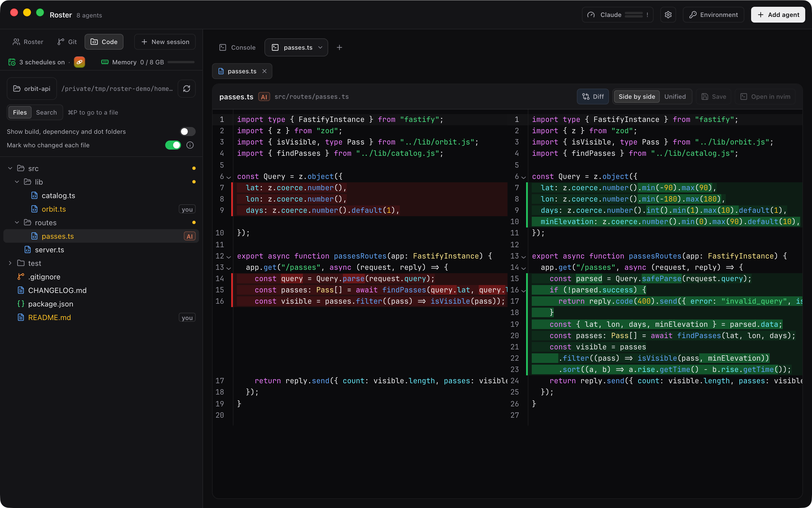This screenshot has width=812, height=508.
Task: Disable Mark who changed each file switch
Action: [173, 145]
